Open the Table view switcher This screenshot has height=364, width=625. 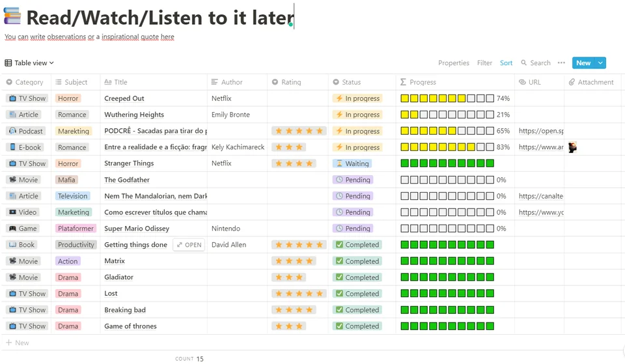[x=29, y=63]
